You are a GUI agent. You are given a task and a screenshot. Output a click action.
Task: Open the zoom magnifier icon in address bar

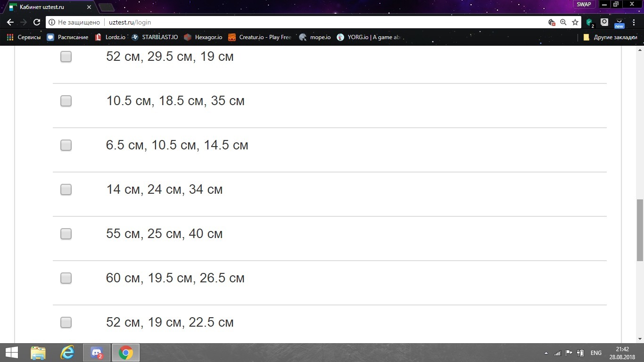coord(563,22)
